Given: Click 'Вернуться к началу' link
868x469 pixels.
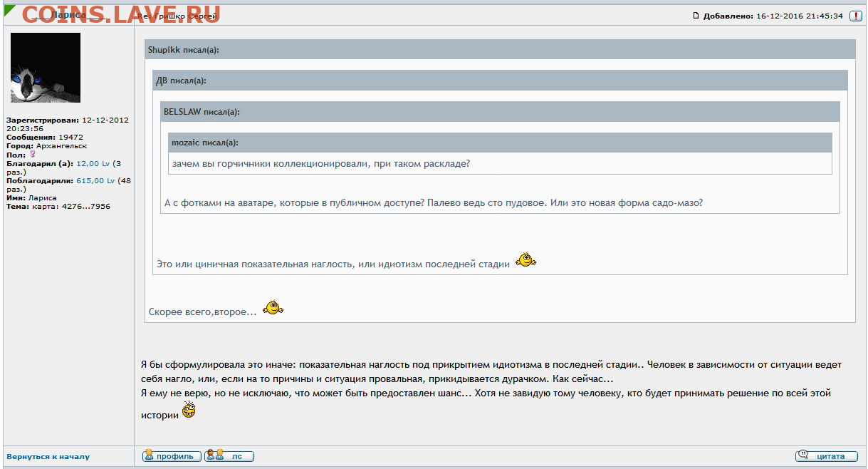Looking at the screenshot, I should point(48,457).
